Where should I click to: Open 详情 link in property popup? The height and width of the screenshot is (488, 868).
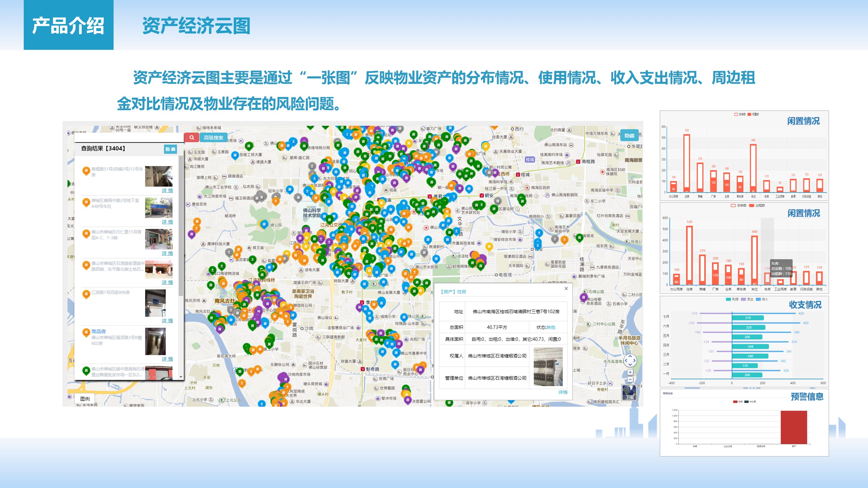[x=563, y=392]
